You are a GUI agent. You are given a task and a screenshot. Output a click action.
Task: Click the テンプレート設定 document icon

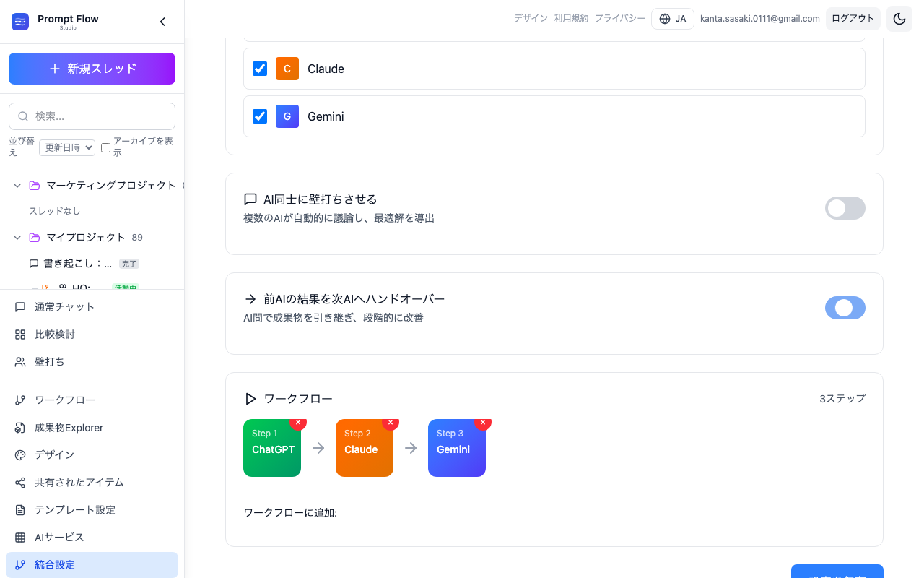point(20,510)
